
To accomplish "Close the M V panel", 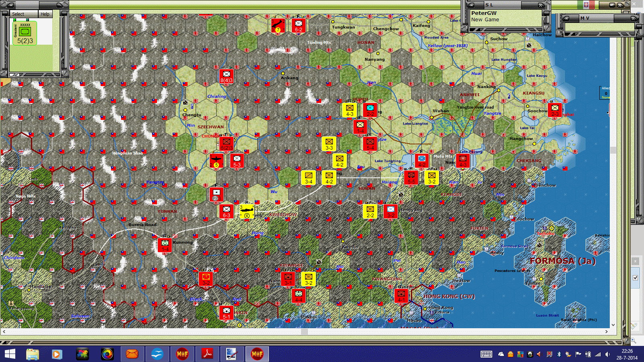I will 634,19.
